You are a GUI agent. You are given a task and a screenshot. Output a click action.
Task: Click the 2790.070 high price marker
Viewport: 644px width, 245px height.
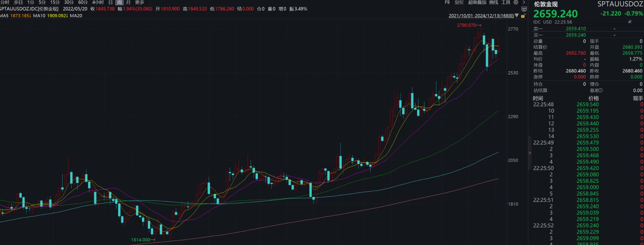tap(467, 25)
